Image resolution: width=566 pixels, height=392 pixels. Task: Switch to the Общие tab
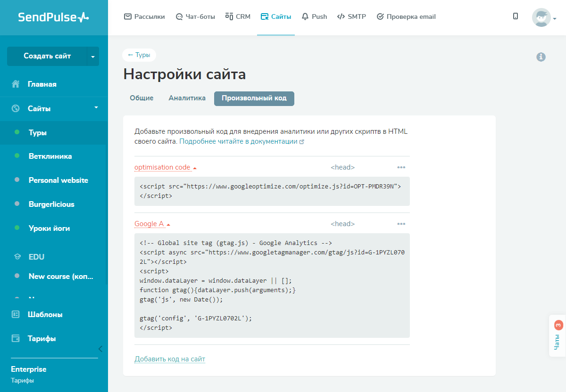tap(141, 98)
